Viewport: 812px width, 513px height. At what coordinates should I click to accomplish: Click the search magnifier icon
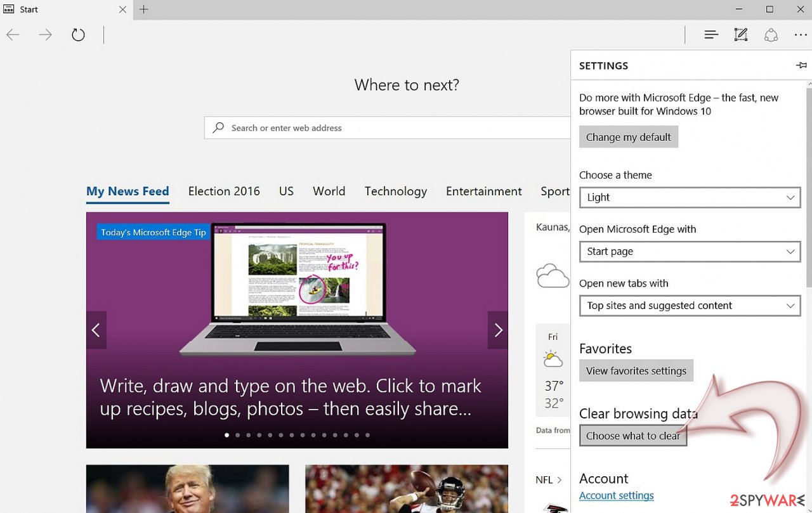click(218, 127)
